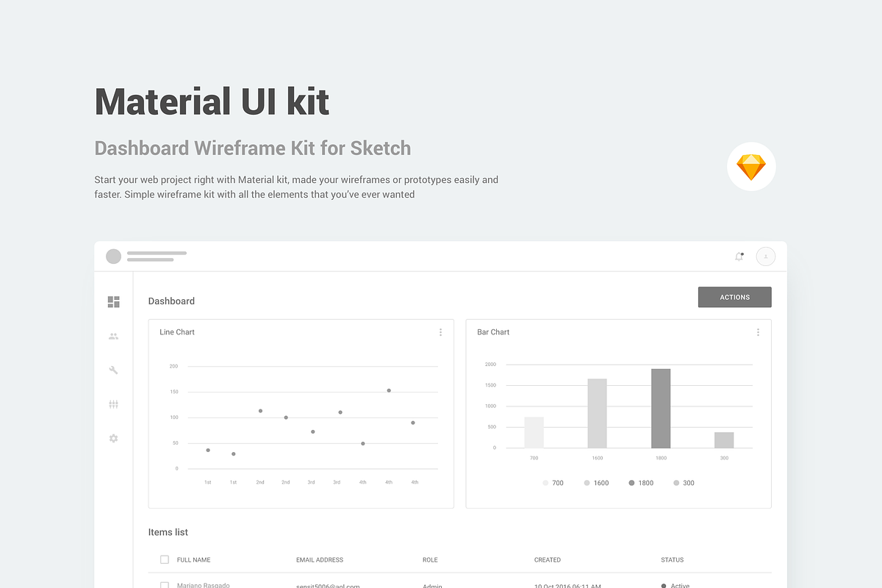Click the Bar Chart card title
Image resolution: width=882 pixels, height=588 pixels.
pyautogui.click(x=493, y=332)
